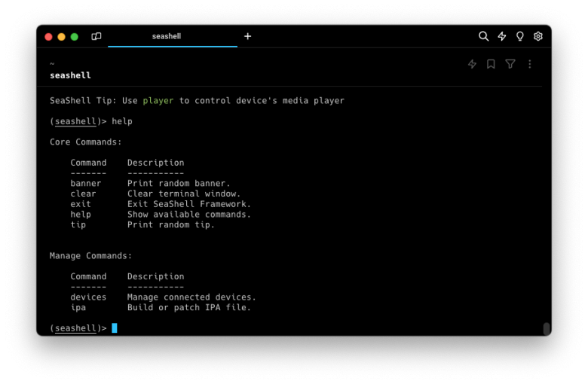Open the settings gear icon
This screenshot has height=384, width=588.
[537, 36]
